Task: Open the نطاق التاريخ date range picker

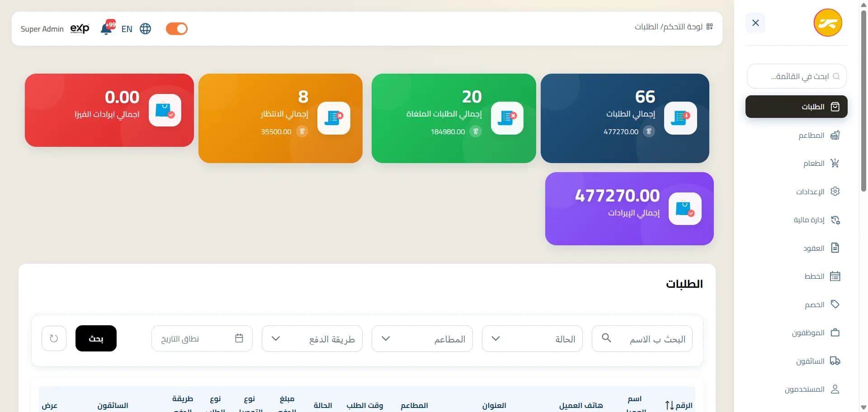Action: (202, 338)
